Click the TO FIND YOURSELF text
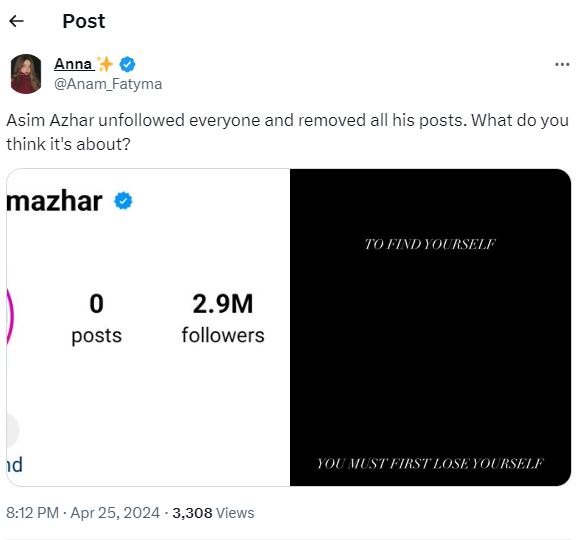The image size is (587, 540). click(430, 244)
